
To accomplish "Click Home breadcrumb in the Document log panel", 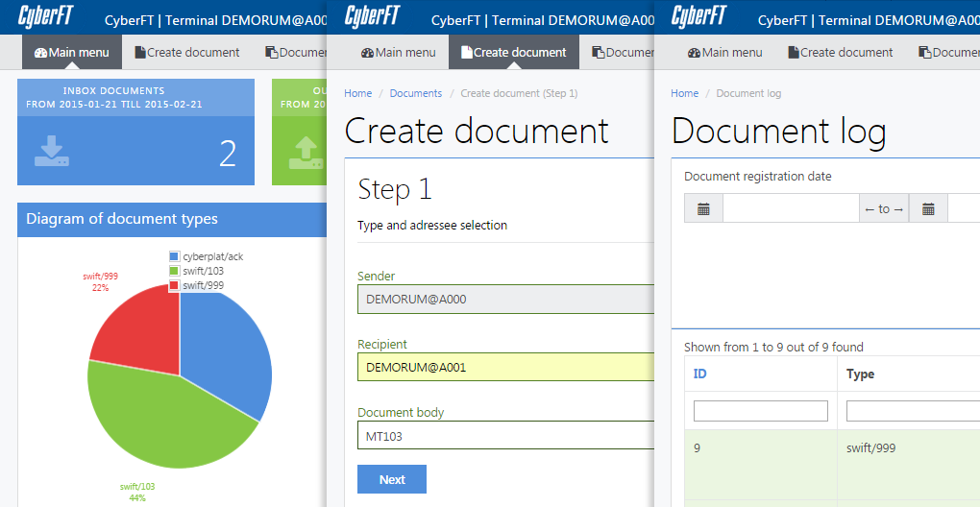I will (684, 93).
